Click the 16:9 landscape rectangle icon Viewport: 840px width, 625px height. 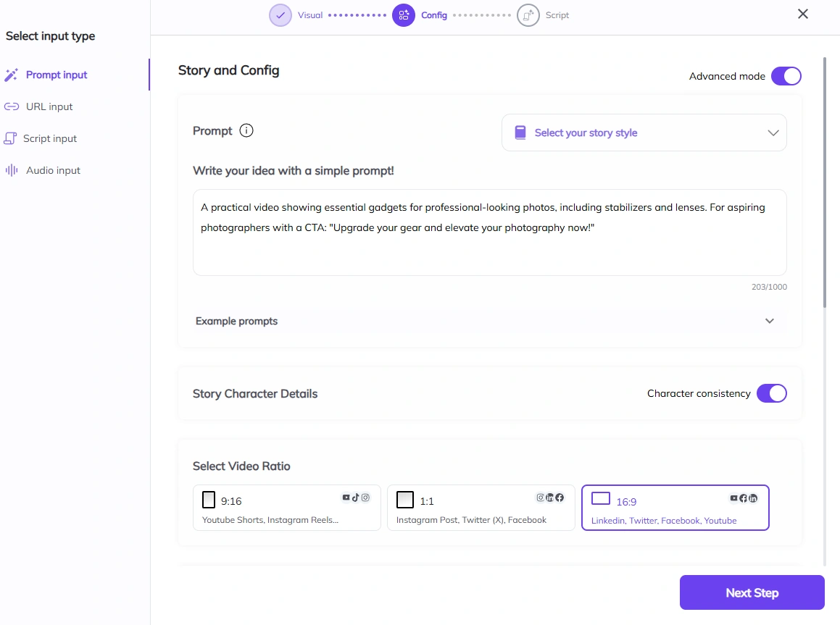pos(601,499)
